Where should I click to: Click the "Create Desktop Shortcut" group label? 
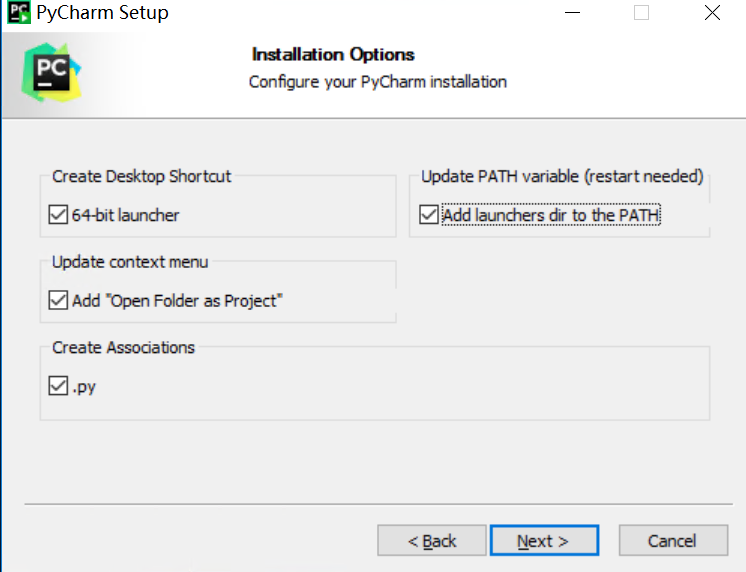(x=142, y=177)
